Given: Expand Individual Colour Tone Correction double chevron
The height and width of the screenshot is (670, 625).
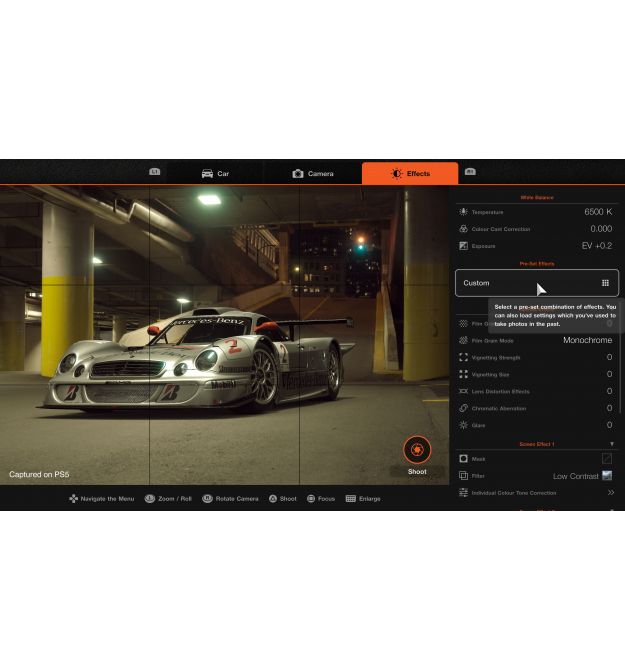Looking at the screenshot, I should 610,493.
